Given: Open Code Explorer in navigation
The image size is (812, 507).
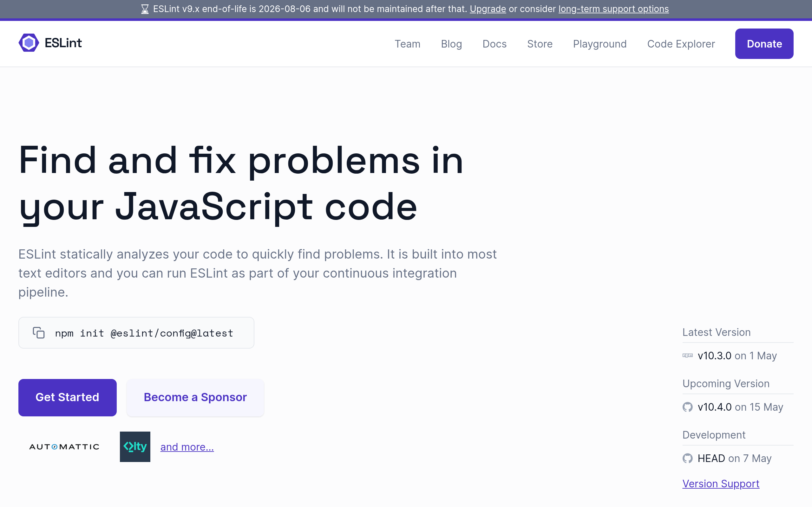Looking at the screenshot, I should [681, 44].
